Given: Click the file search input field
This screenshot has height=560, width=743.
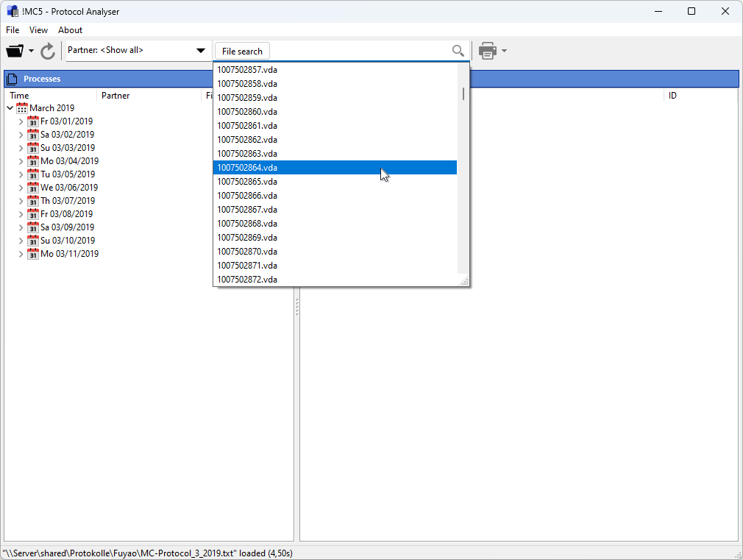Looking at the screenshot, I should 360,51.
